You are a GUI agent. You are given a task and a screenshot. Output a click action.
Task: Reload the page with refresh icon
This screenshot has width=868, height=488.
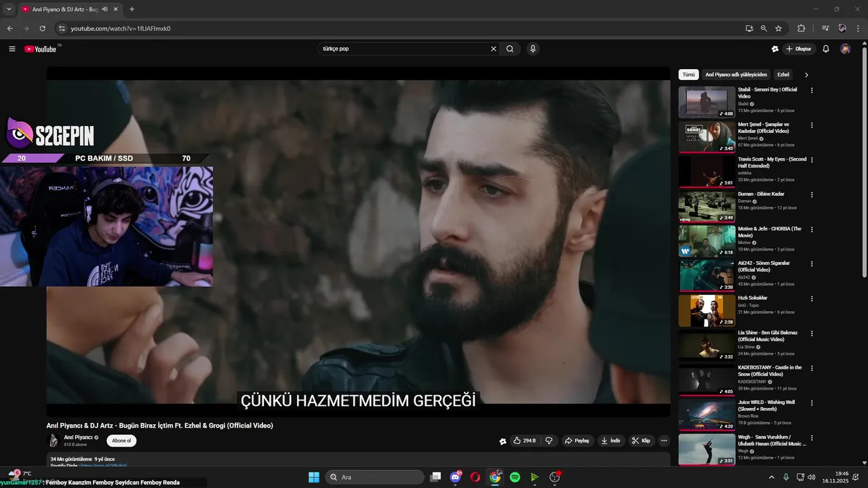[x=42, y=28]
